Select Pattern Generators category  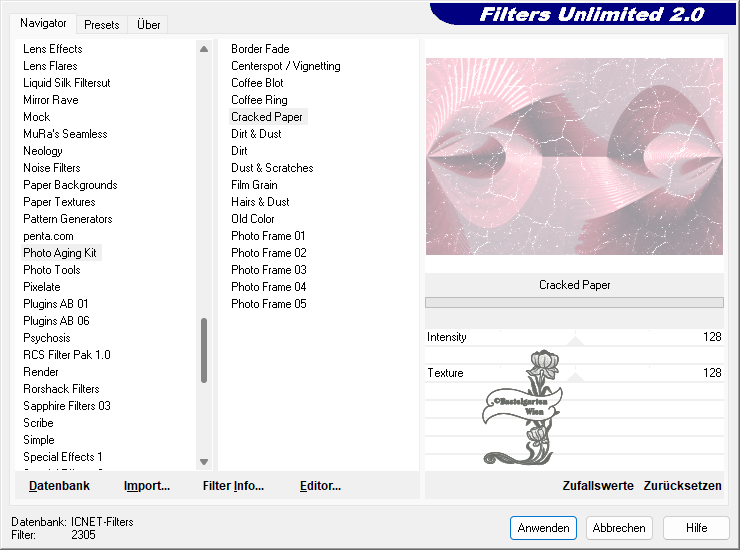67,219
